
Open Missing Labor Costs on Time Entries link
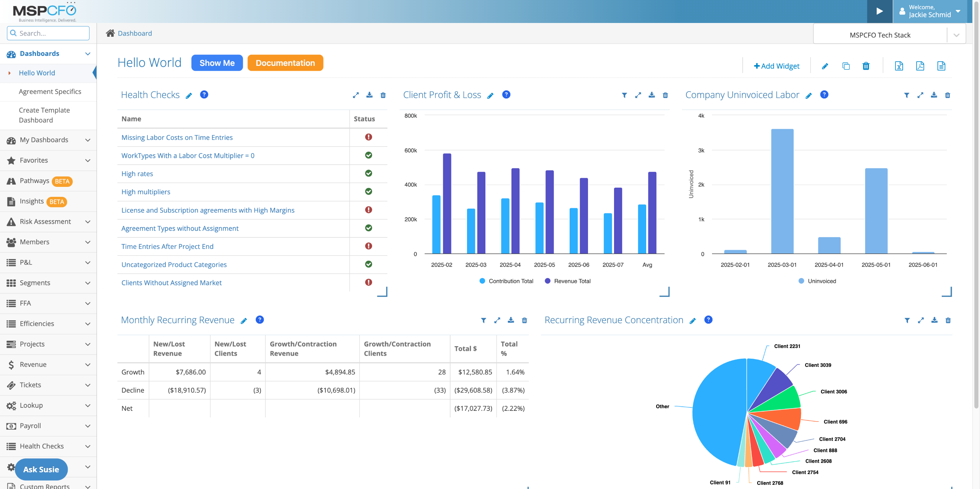click(x=177, y=137)
